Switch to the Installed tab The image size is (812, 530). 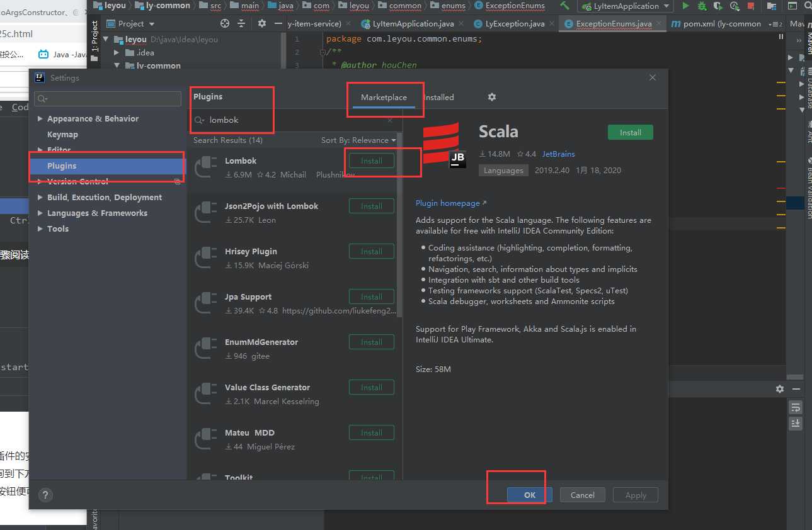[x=439, y=97]
